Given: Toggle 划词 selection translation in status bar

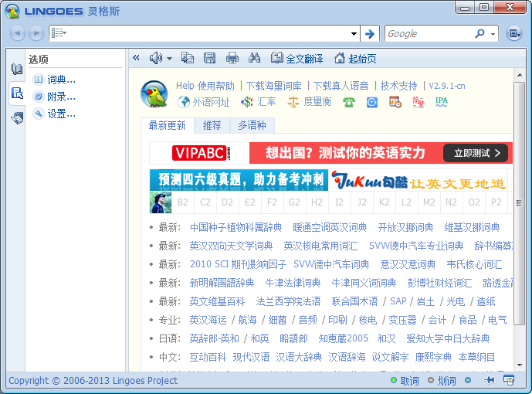Looking at the screenshot, I should pos(442,381).
